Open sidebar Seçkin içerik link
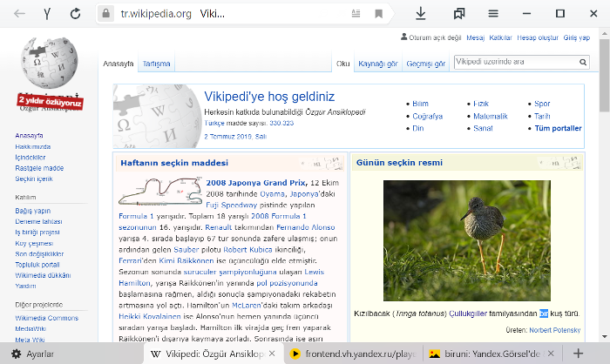 coord(34,179)
